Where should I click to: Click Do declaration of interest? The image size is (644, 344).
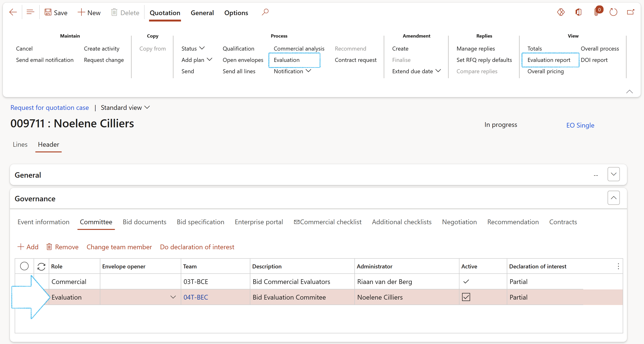point(197,247)
